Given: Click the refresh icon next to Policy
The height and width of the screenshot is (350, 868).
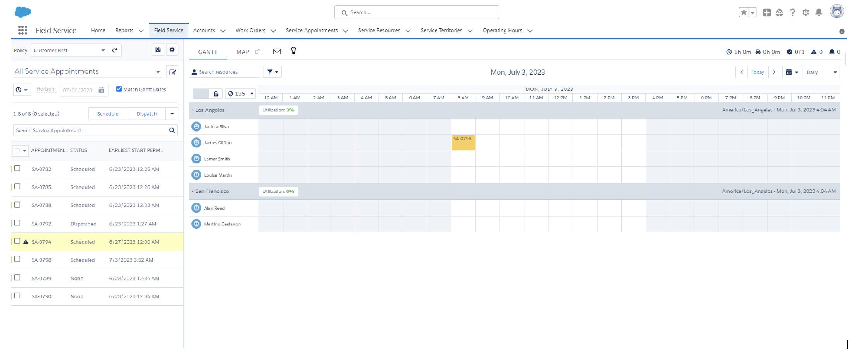Looking at the screenshot, I should (115, 50).
